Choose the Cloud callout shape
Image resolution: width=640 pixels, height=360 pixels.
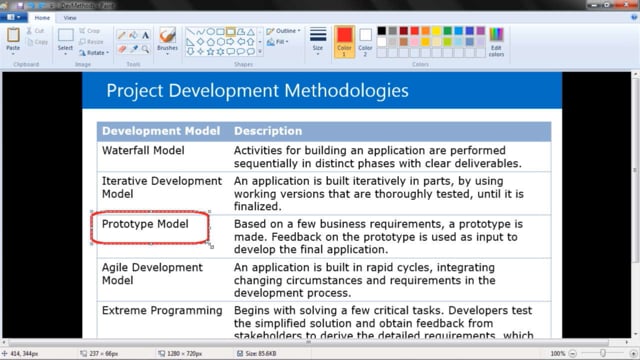coord(251,51)
